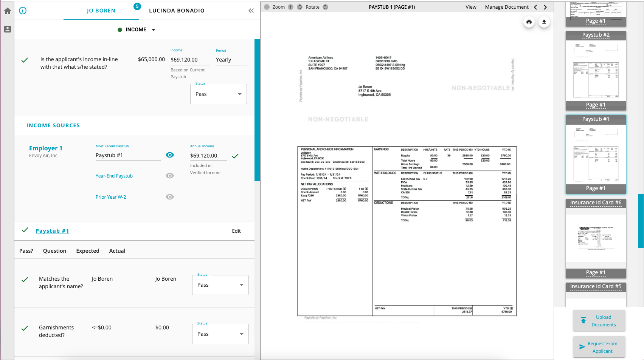Print the paystub document
The image size is (644, 360).
pos(529,22)
